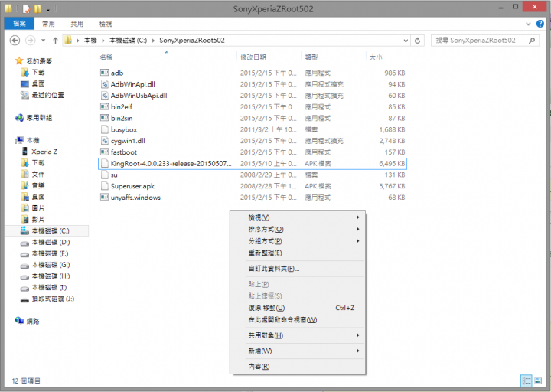Viewport: 551px width, 392px height.
Task: Select the unyaffs.windows application icon
Action: pyautogui.click(x=104, y=198)
